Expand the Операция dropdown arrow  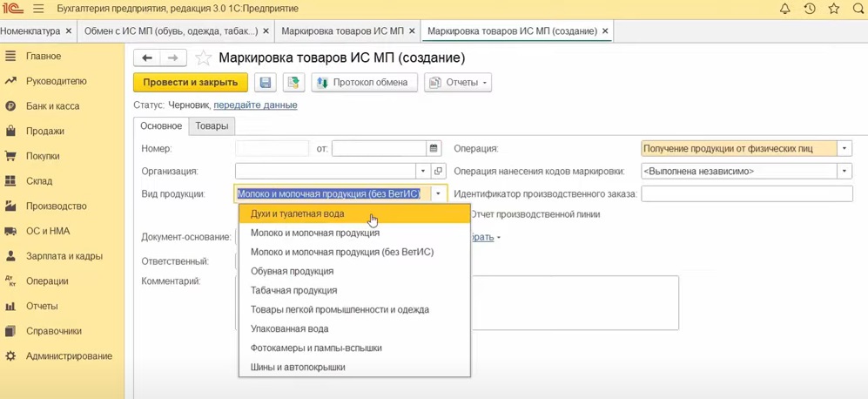844,149
